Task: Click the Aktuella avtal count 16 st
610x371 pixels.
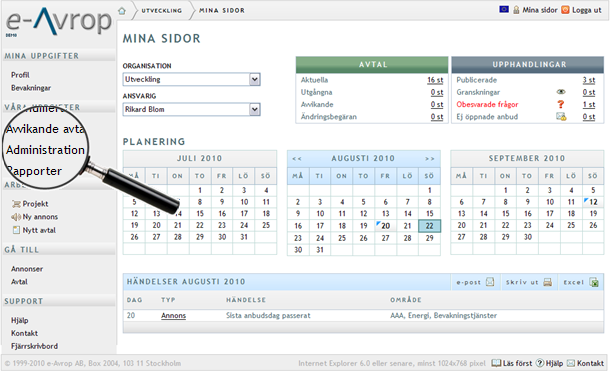Action: pyautogui.click(x=435, y=80)
